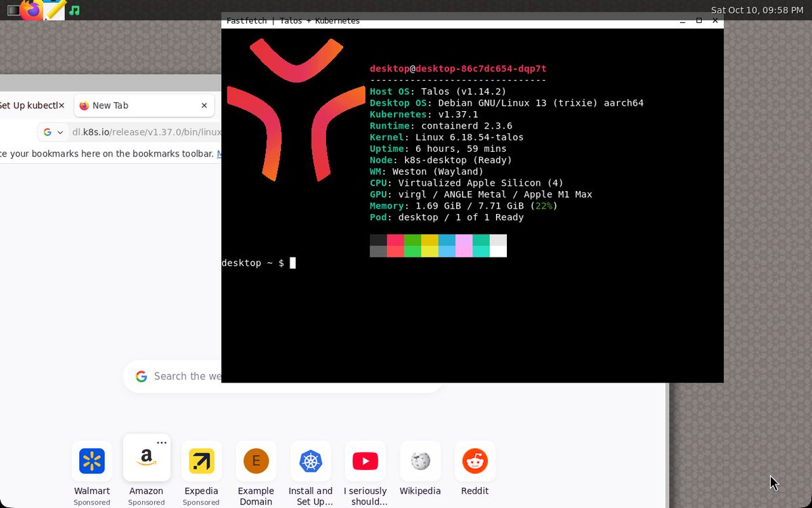
Task: Open the Amazon tile's three-dot menu
Action: (161, 442)
